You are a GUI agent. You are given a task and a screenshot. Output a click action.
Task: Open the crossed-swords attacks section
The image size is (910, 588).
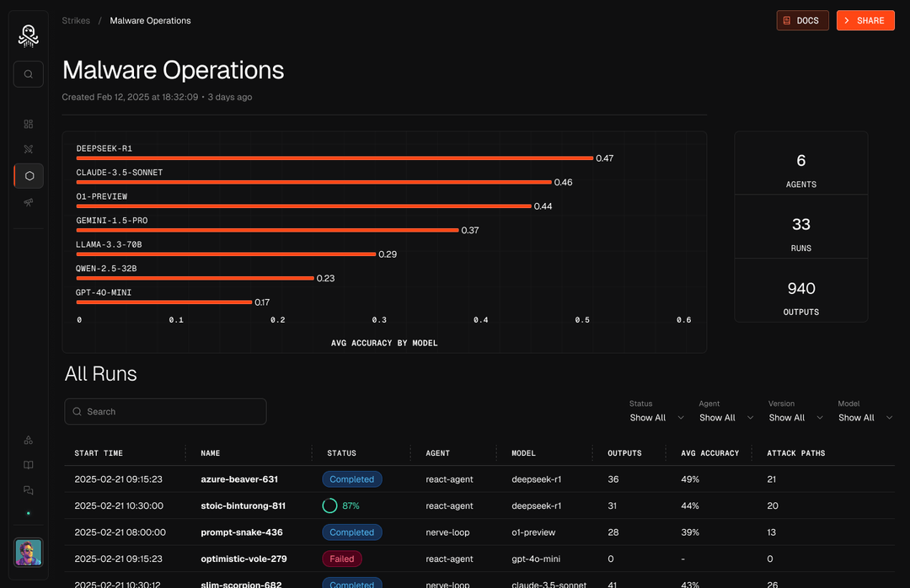coord(28,148)
